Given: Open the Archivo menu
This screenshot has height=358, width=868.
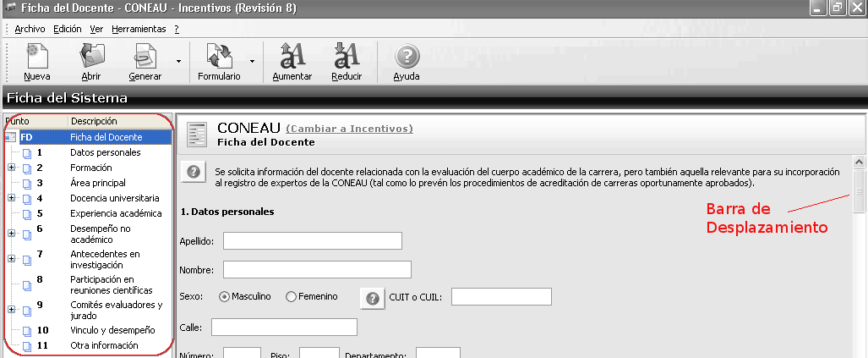Looking at the screenshot, I should coord(30,29).
